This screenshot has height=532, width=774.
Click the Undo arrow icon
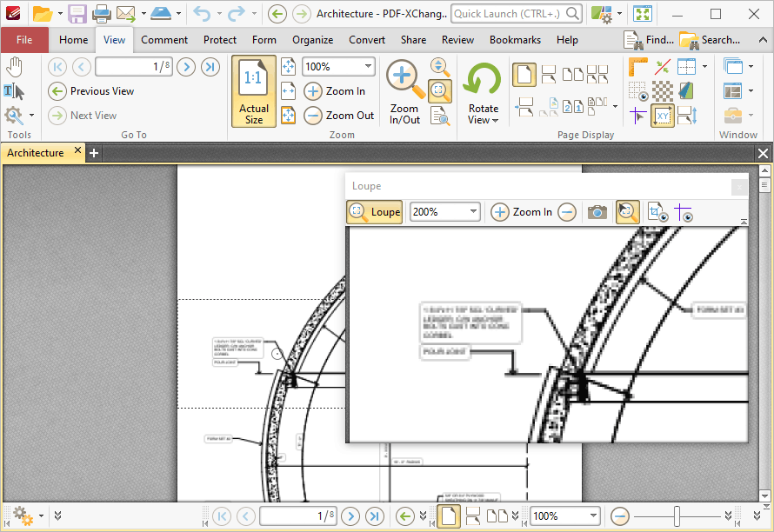point(202,14)
